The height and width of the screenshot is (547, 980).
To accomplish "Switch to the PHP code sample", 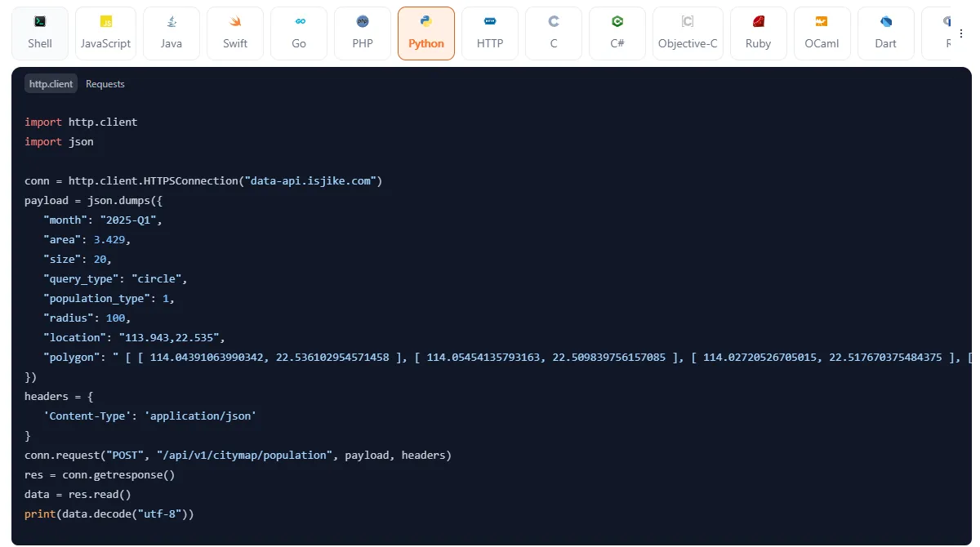I will (x=363, y=33).
